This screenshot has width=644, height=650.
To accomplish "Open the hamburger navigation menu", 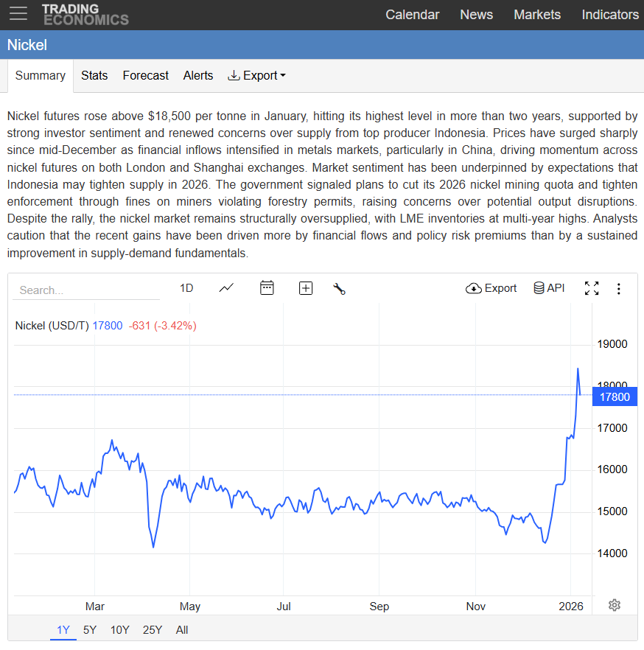I will coord(18,14).
